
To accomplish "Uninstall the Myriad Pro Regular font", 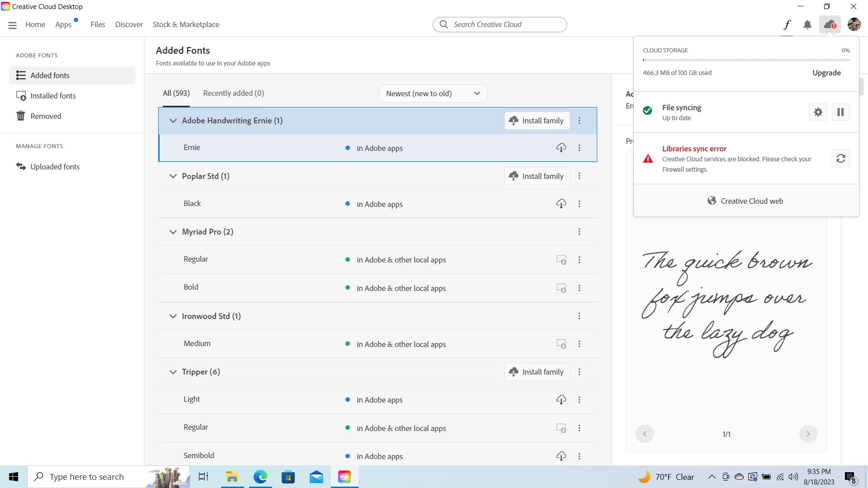I will [561, 260].
